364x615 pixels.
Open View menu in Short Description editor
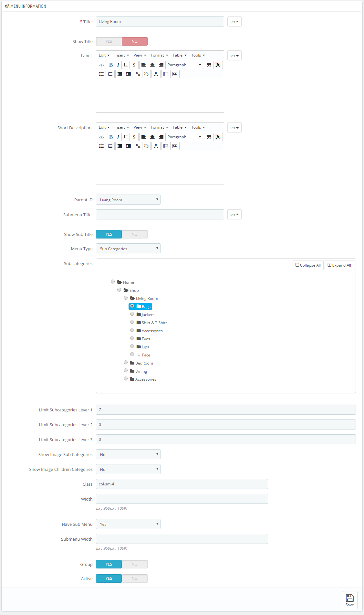(140, 127)
